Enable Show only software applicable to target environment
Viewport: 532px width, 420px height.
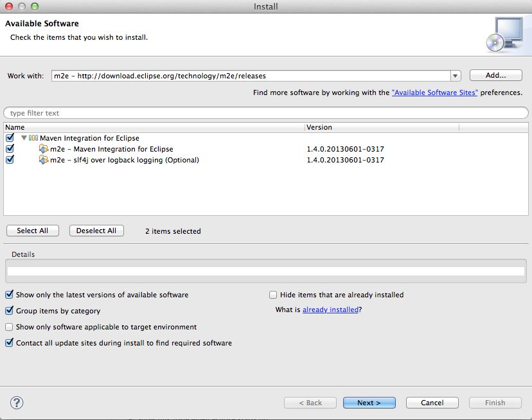(9, 327)
